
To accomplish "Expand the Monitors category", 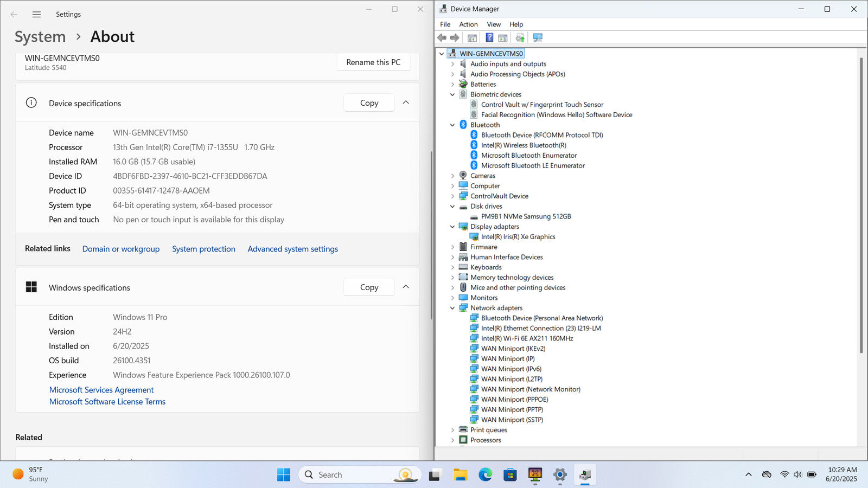I will (452, 298).
